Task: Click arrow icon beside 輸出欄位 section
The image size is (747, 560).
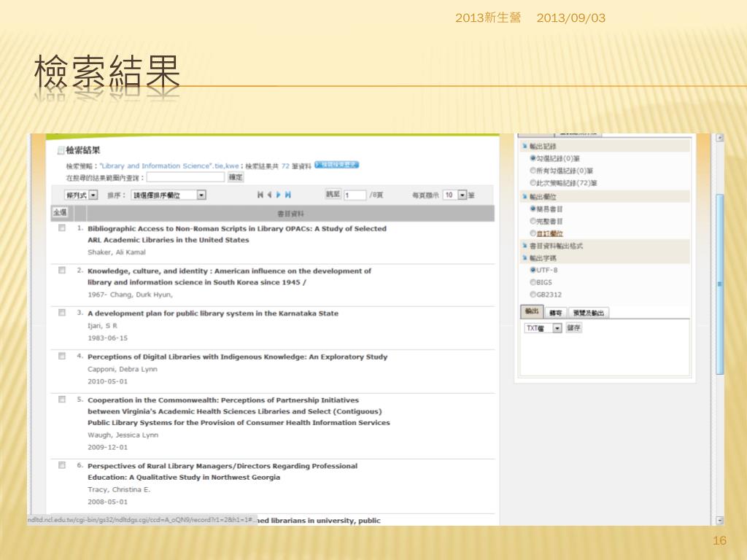Action: pos(525,197)
